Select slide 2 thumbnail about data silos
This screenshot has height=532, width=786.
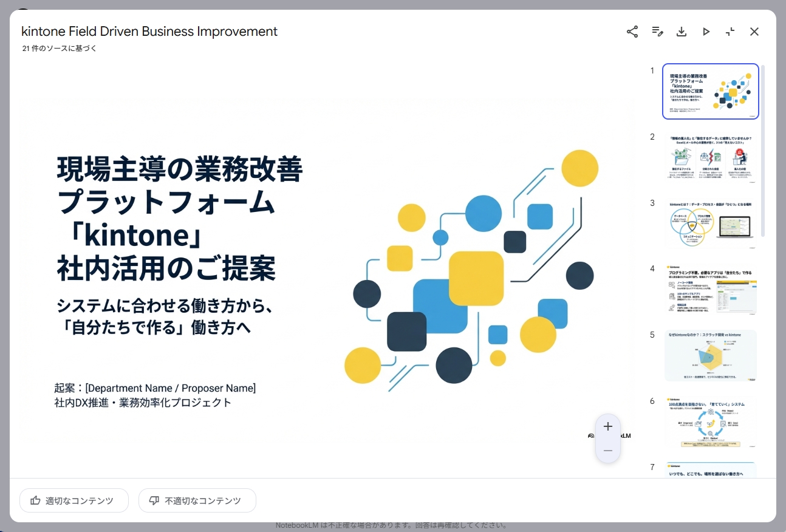point(711,158)
